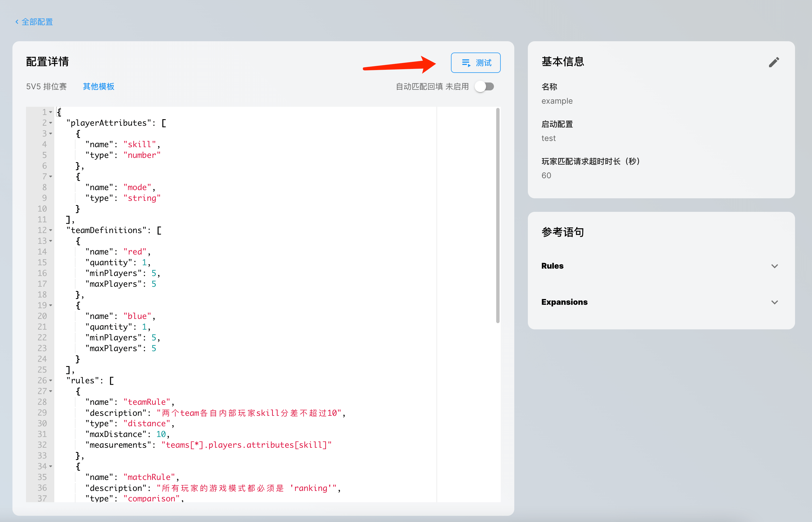Fold the matchRule object at line 34
Viewport: 812px width, 522px height.
(x=51, y=466)
